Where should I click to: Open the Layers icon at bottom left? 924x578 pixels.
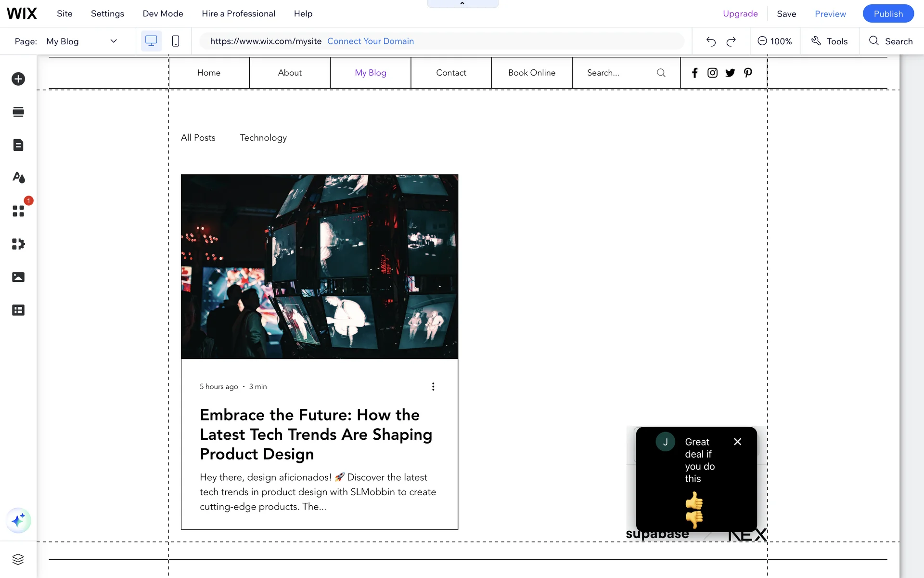[18, 559]
